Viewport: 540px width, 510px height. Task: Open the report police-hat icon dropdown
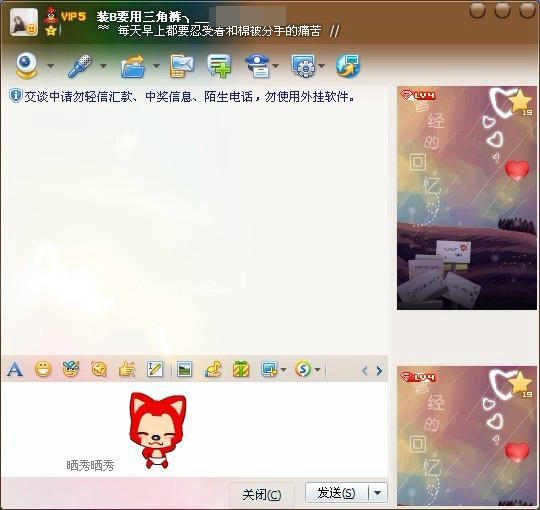pos(276,65)
